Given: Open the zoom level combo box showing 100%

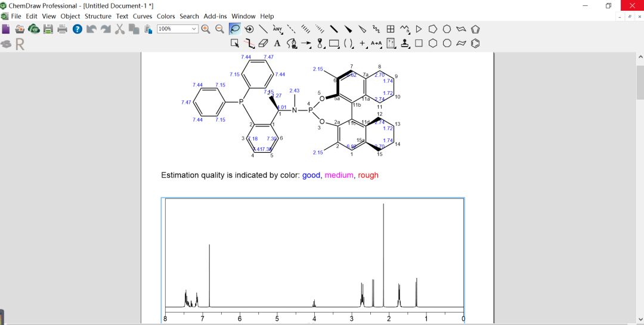Looking at the screenshot, I should 178,29.
